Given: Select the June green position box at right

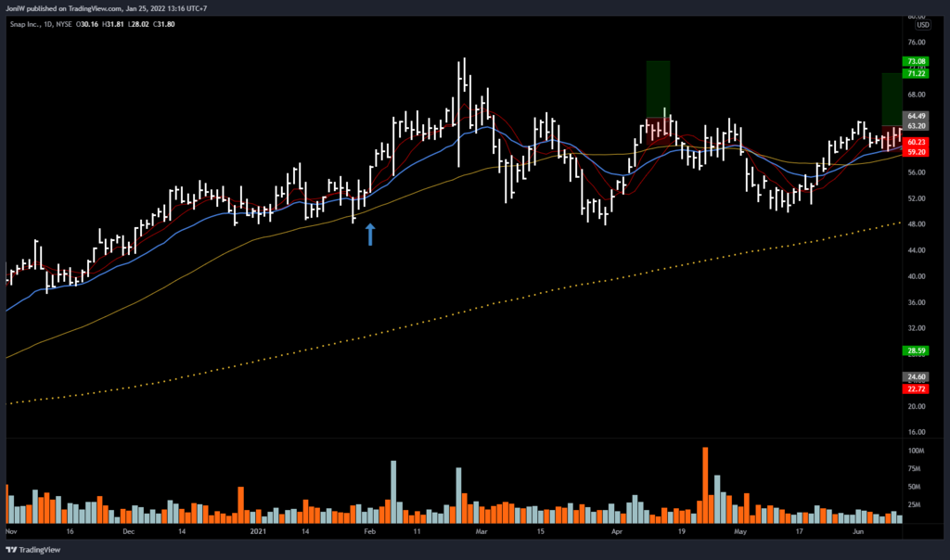Looking at the screenshot, I should 892,98.
